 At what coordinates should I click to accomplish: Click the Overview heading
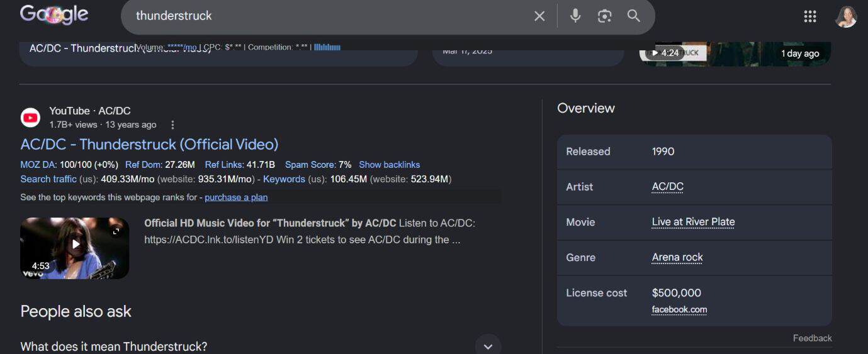[x=586, y=108]
